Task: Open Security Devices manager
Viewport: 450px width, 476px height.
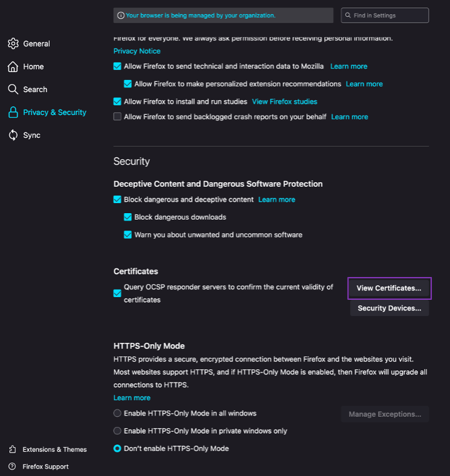Action: (389, 308)
